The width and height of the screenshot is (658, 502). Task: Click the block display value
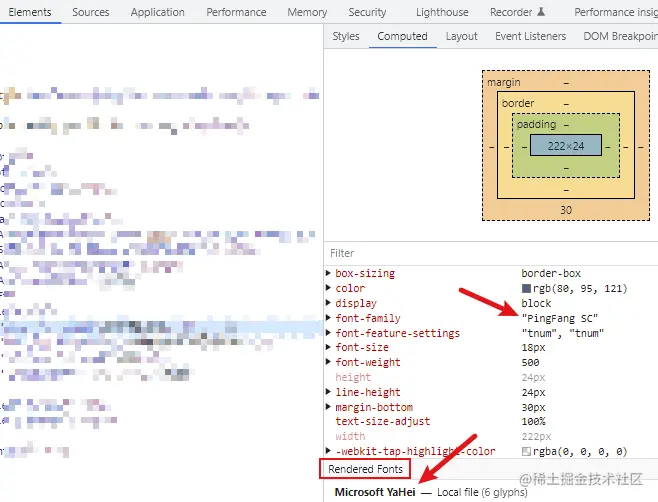[x=536, y=303]
